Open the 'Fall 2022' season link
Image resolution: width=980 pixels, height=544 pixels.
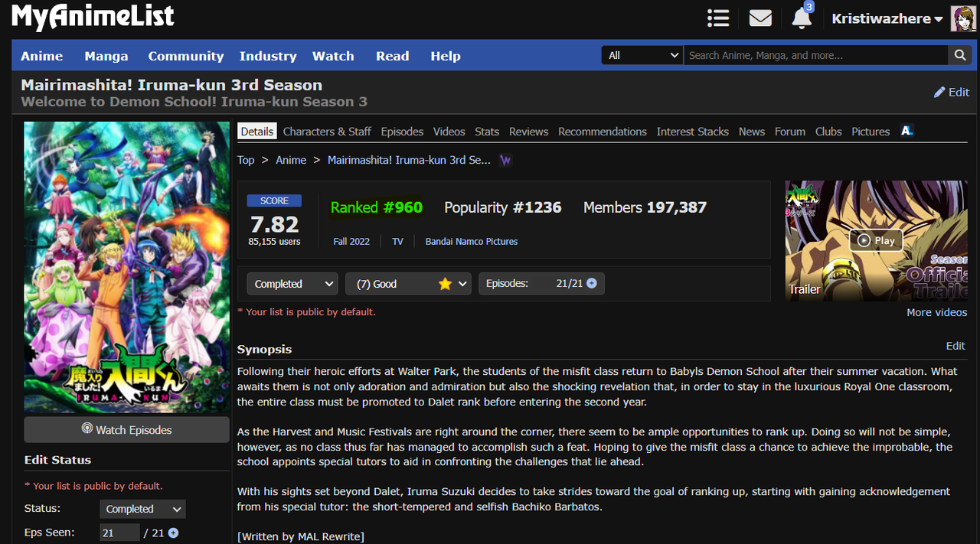(x=351, y=241)
